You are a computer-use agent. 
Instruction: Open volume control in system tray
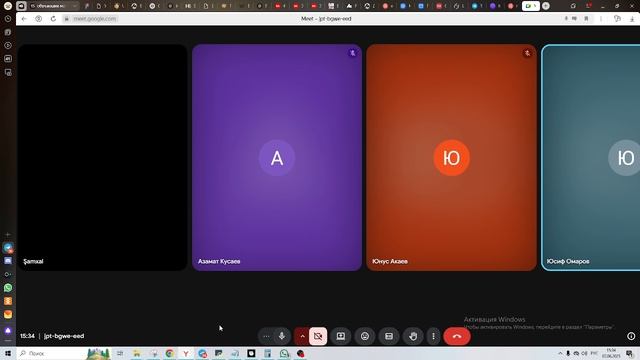coord(584,353)
